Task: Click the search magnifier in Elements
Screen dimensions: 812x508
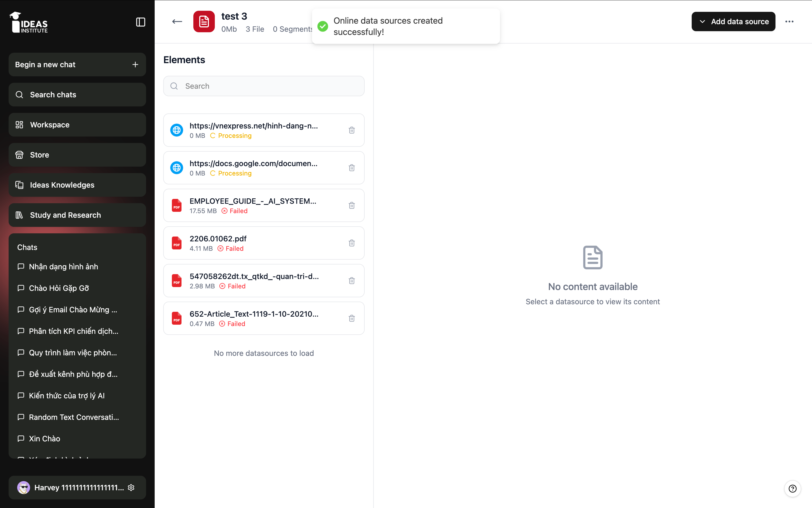Action: click(x=174, y=86)
